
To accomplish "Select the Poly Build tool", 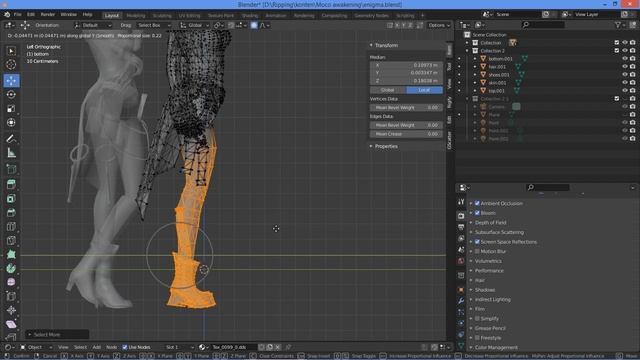I will [11, 254].
